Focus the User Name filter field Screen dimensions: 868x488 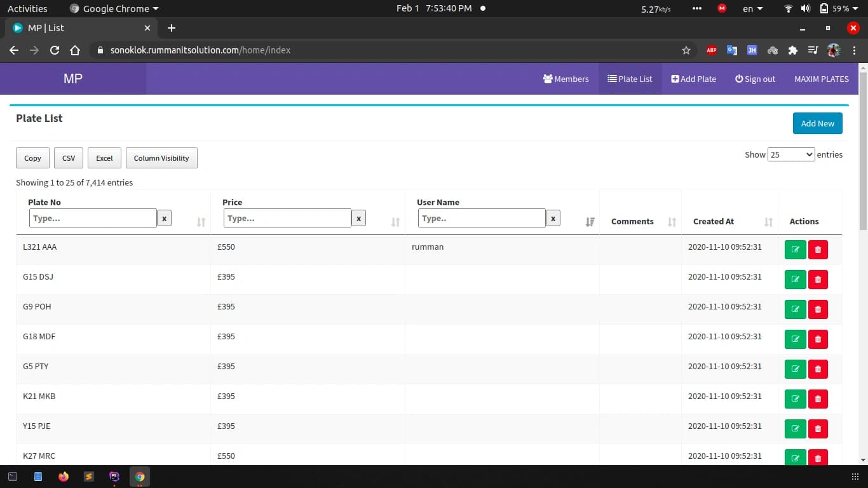pyautogui.click(x=482, y=218)
